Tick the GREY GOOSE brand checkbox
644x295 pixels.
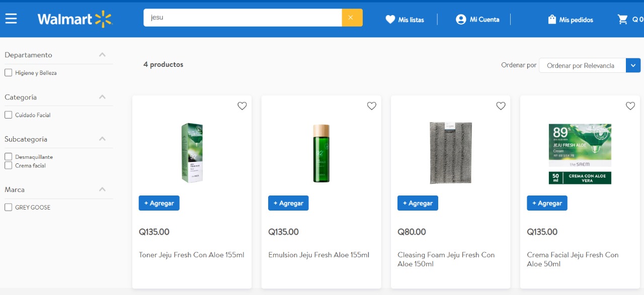(x=9, y=208)
